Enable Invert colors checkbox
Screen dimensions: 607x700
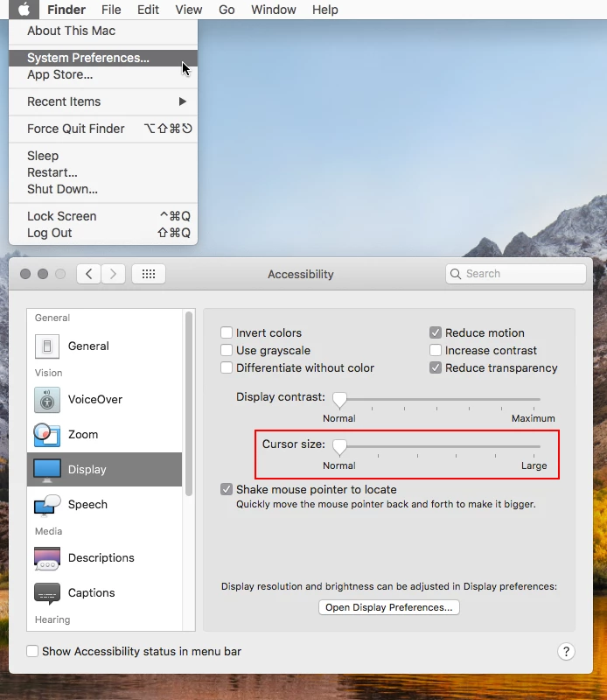point(227,332)
